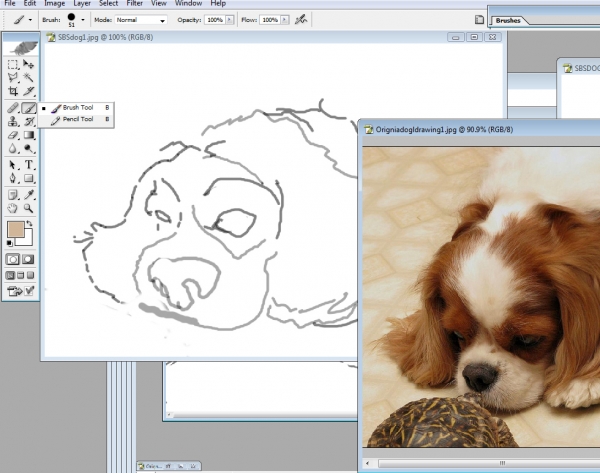Select the Eraser tool
Screen dimensions: 600x473
(13, 135)
